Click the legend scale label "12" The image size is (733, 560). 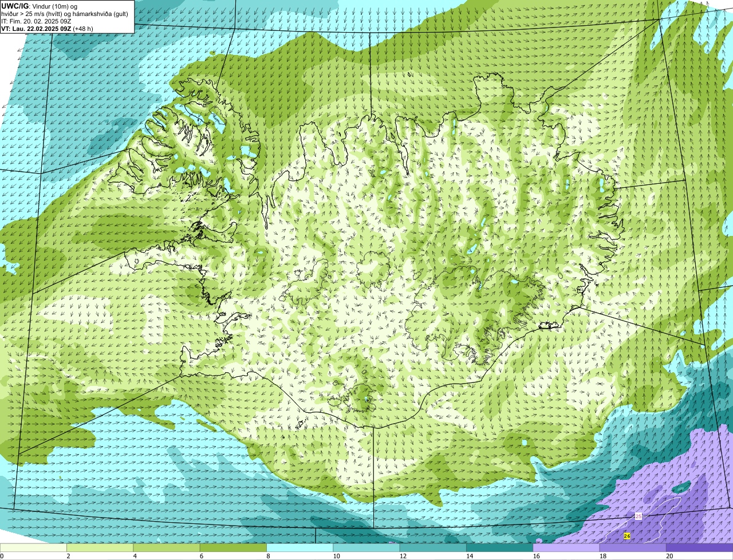click(x=402, y=556)
